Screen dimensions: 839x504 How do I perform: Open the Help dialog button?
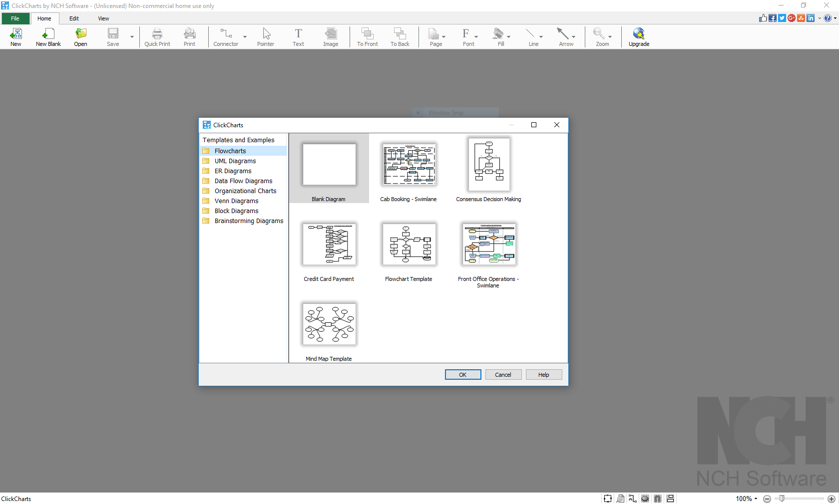pos(543,374)
